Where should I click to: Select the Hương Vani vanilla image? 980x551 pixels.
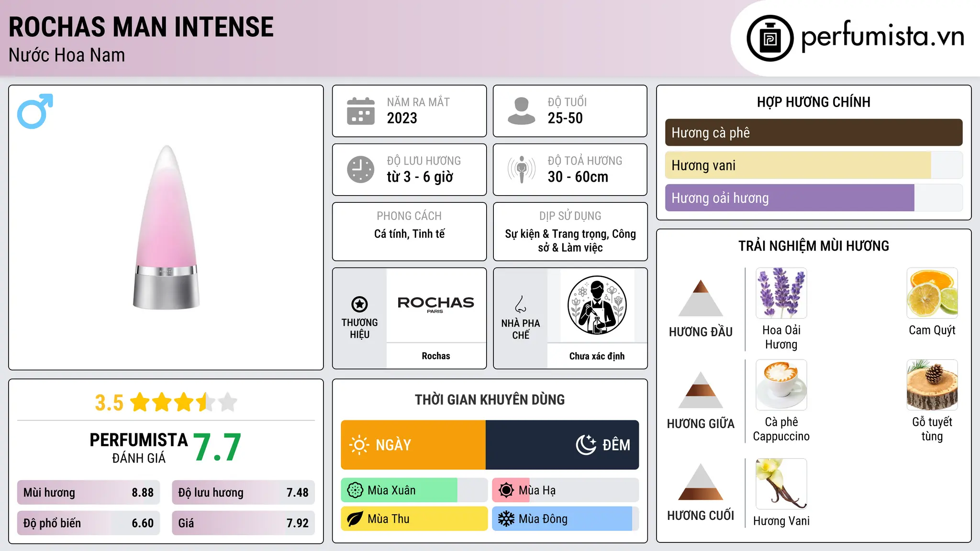[x=781, y=484]
